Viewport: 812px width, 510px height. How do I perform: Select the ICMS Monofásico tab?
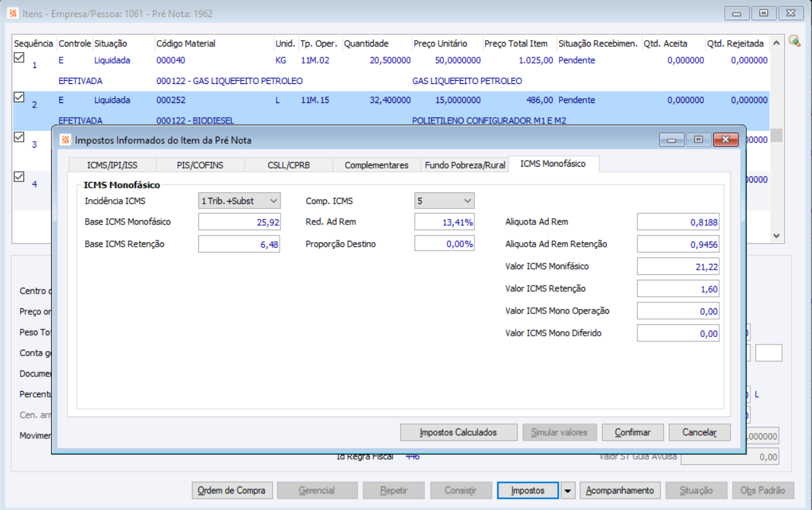click(x=554, y=163)
